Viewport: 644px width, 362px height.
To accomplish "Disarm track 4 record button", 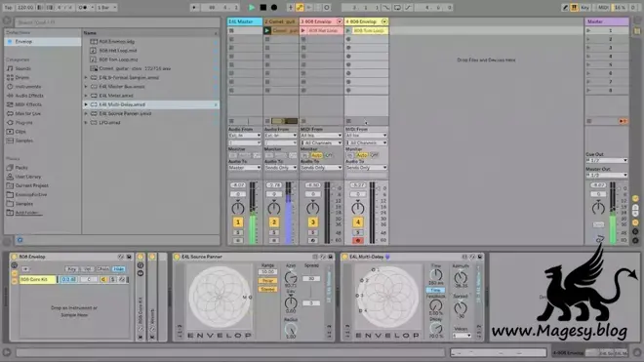I will 358,240.
